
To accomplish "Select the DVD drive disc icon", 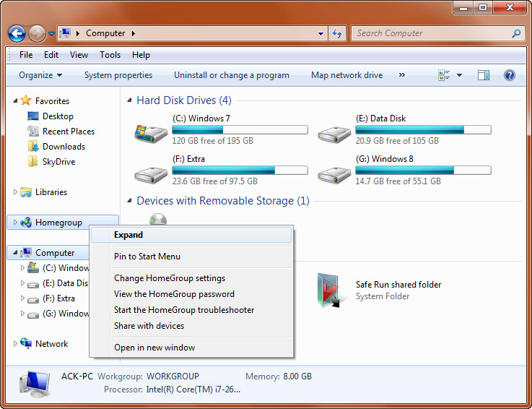I will click(158, 219).
